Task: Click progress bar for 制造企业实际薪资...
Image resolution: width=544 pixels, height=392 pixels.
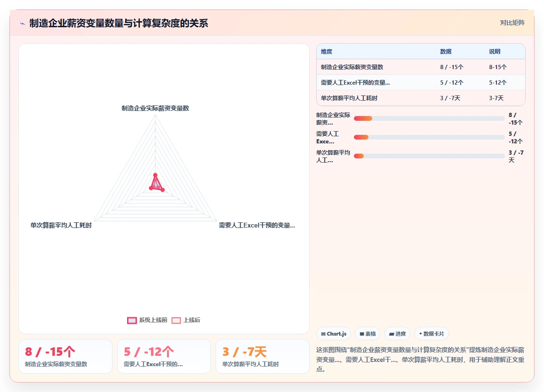Action: (429, 118)
